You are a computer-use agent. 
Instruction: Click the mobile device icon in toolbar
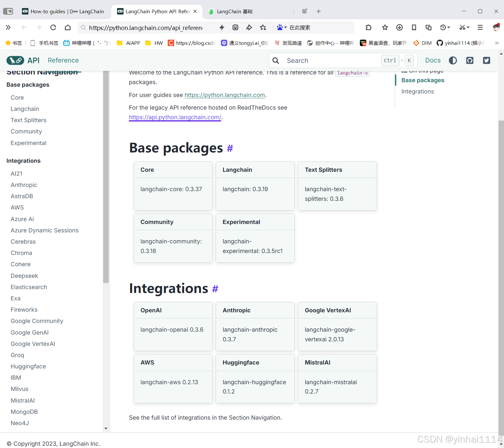tap(414, 28)
